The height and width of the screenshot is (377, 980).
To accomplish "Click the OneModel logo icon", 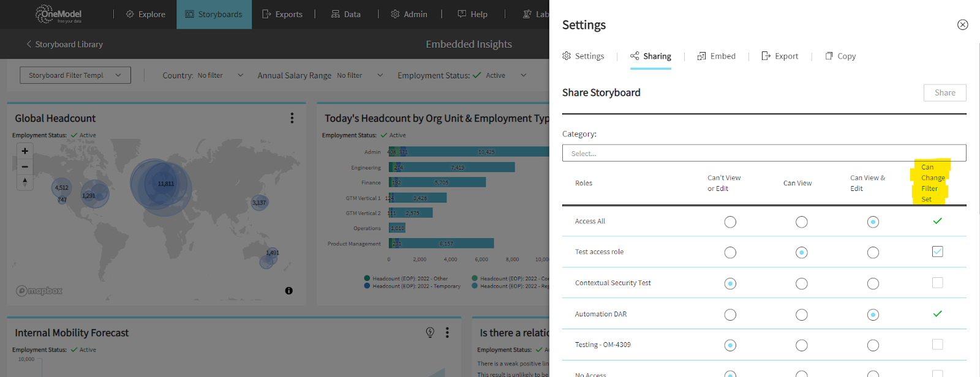I will 45,13.
